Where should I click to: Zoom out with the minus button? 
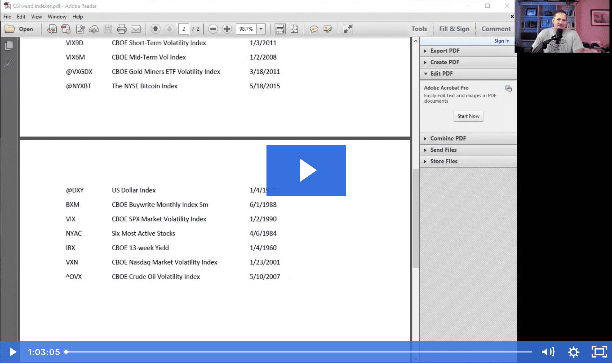(213, 29)
